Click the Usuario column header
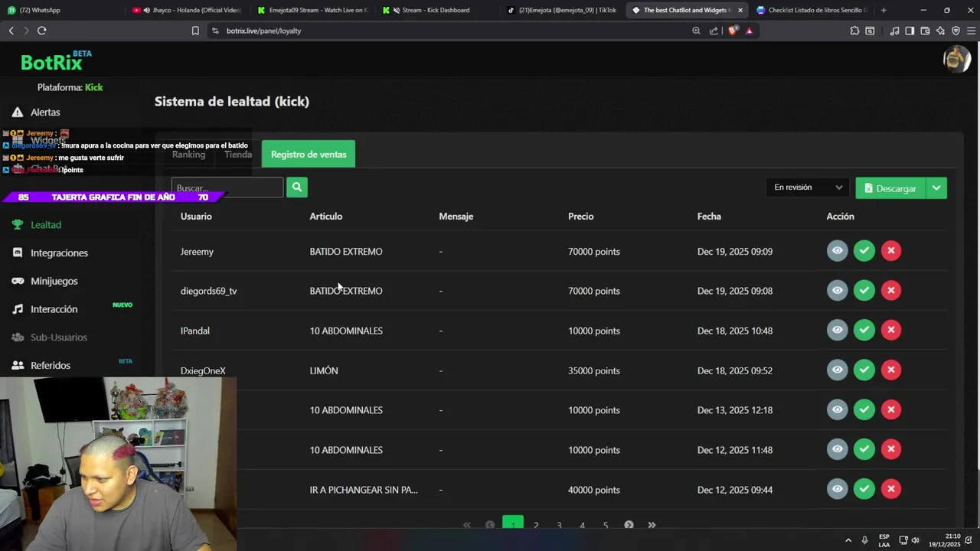980x551 pixels. point(196,217)
